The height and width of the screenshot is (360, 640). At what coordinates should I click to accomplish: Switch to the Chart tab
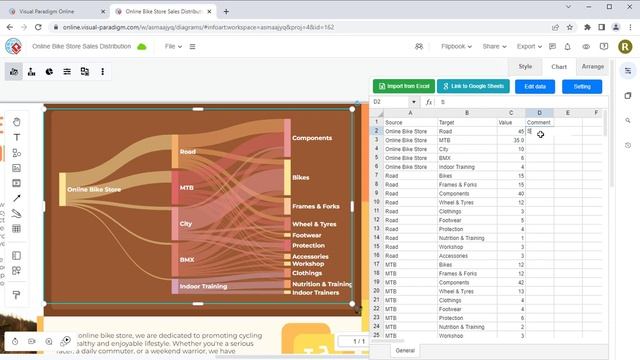tap(559, 67)
